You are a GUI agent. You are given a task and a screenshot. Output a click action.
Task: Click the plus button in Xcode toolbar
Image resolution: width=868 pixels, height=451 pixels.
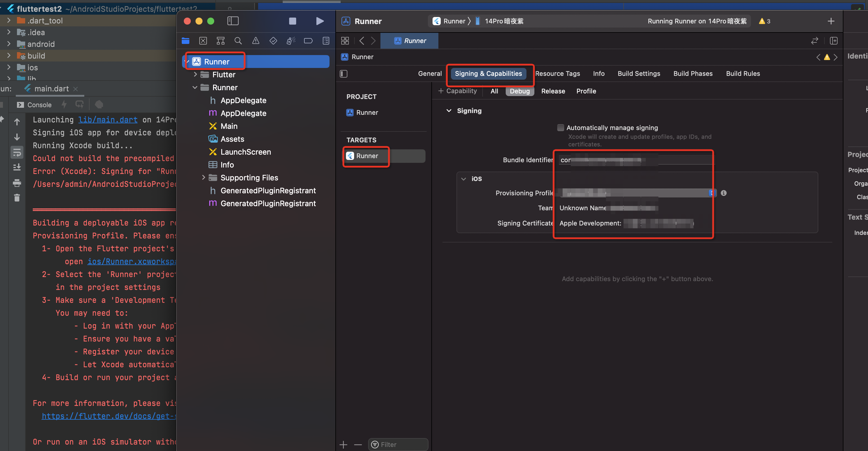(831, 21)
